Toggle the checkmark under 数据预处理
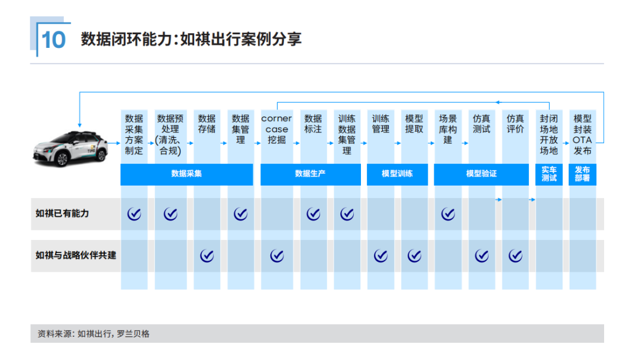Screen dimensions: 639x364 pyautogui.click(x=170, y=214)
